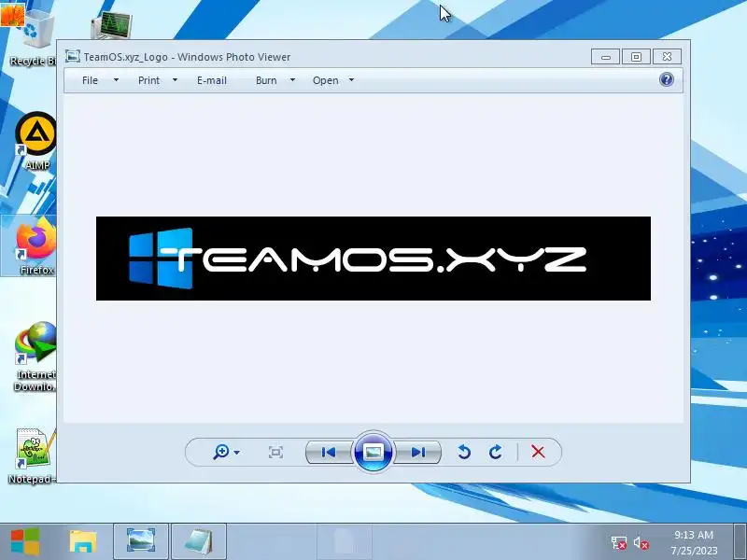Screen dimensions: 747x560
Task: Expand the zoom slider dropdown arrow
Action: click(x=237, y=453)
